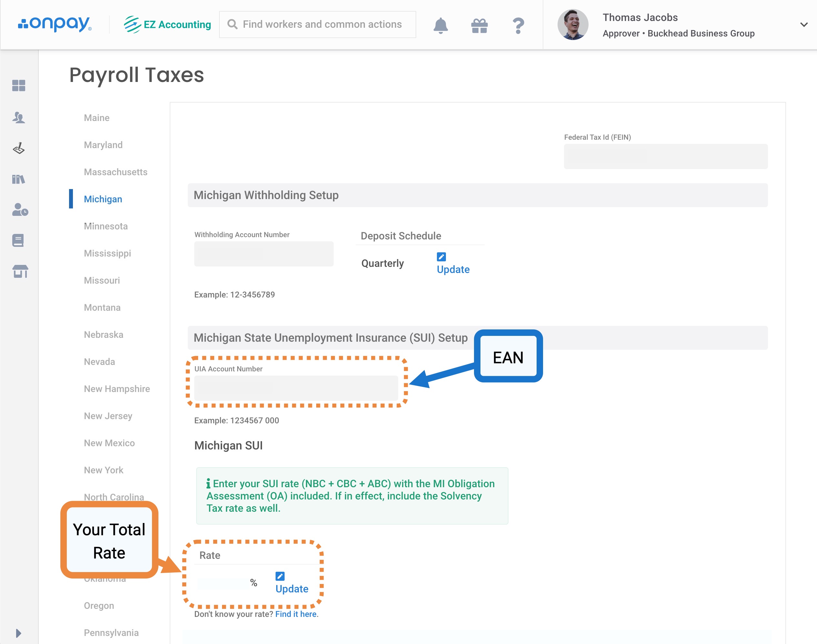Click the Withholding Account Number field
Screen dimensions: 817x644
point(264,254)
